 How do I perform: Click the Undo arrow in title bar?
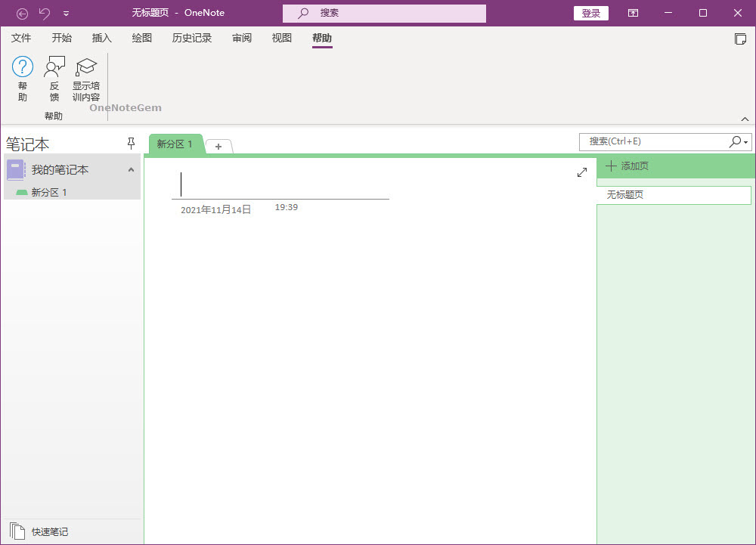click(x=45, y=13)
